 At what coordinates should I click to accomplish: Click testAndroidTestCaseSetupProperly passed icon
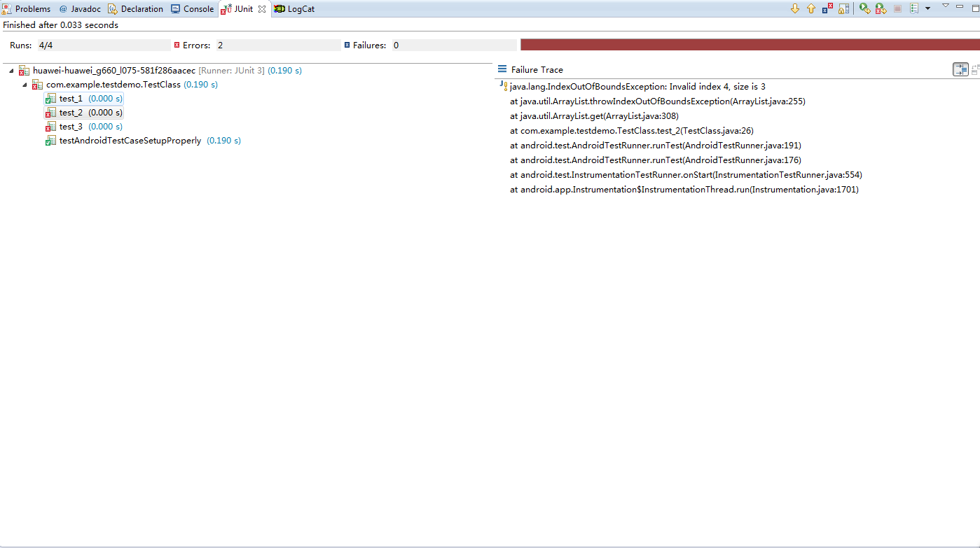(50, 141)
